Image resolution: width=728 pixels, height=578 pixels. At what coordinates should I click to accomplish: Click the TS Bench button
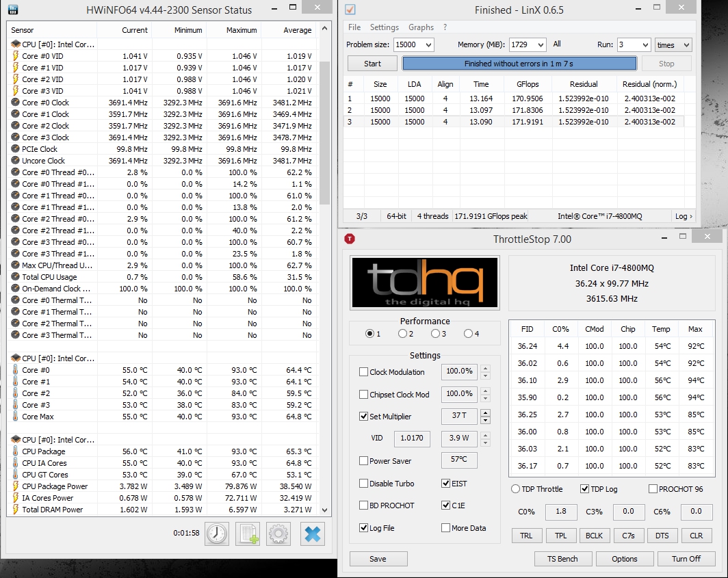pyautogui.click(x=562, y=558)
